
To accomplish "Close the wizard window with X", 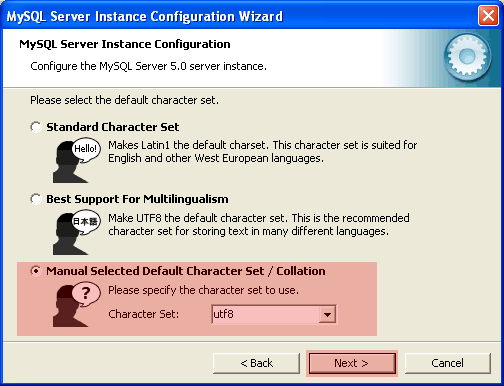I will (488, 16).
